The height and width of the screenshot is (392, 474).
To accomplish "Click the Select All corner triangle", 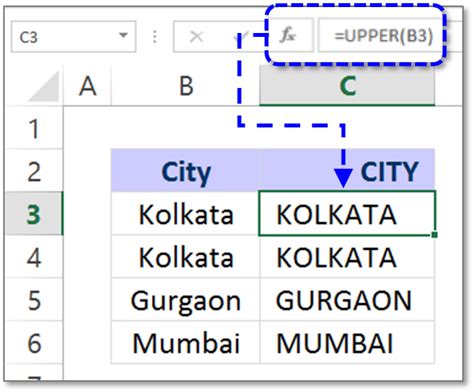I will 43,86.
